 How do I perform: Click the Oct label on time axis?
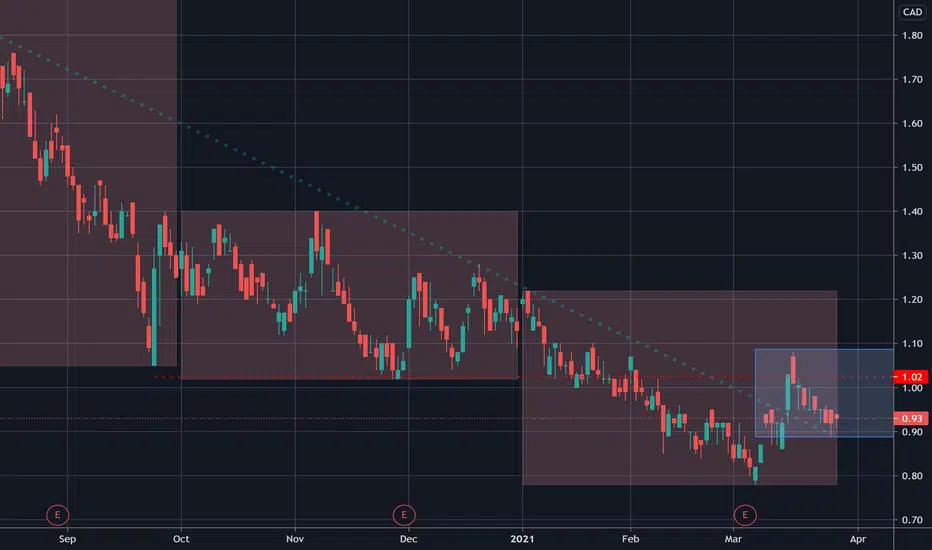coord(181,539)
